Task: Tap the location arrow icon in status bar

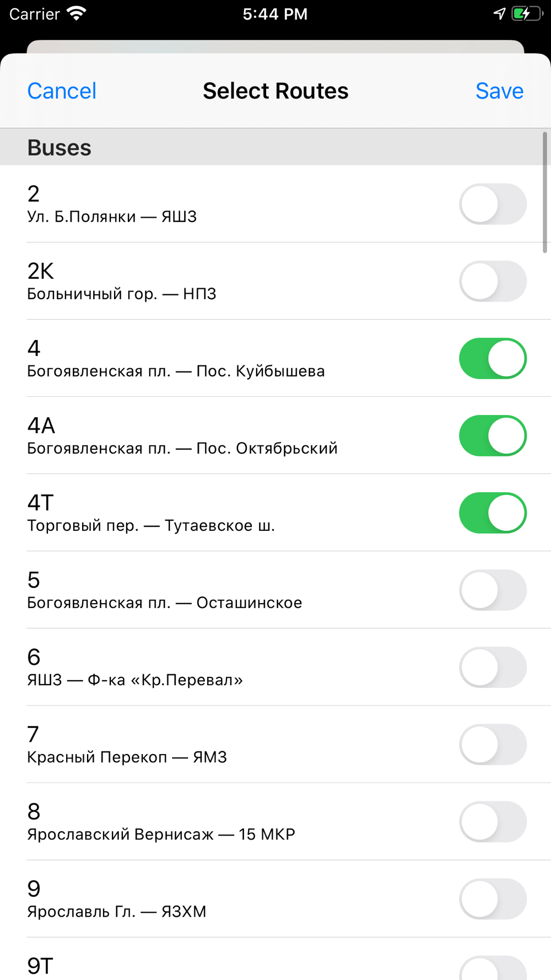Action: 499,14
